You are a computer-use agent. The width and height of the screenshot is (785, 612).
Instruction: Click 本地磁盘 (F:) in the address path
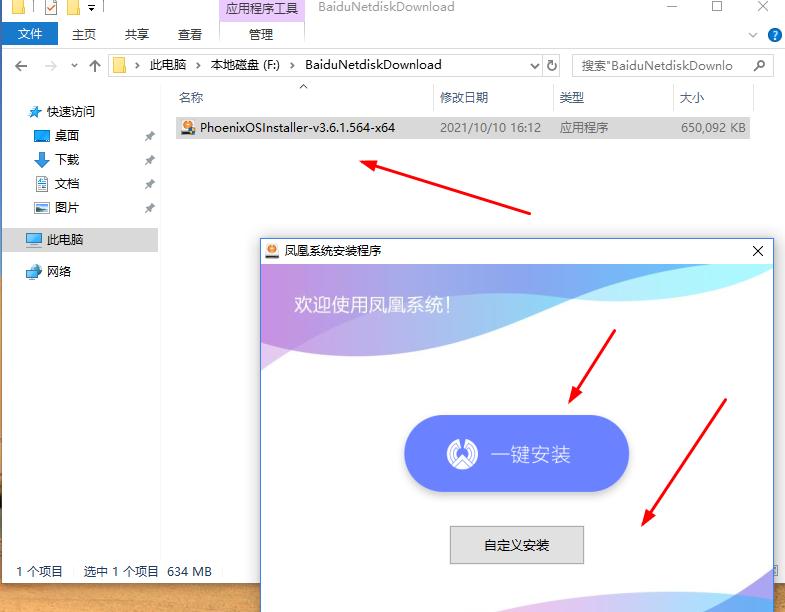245,65
